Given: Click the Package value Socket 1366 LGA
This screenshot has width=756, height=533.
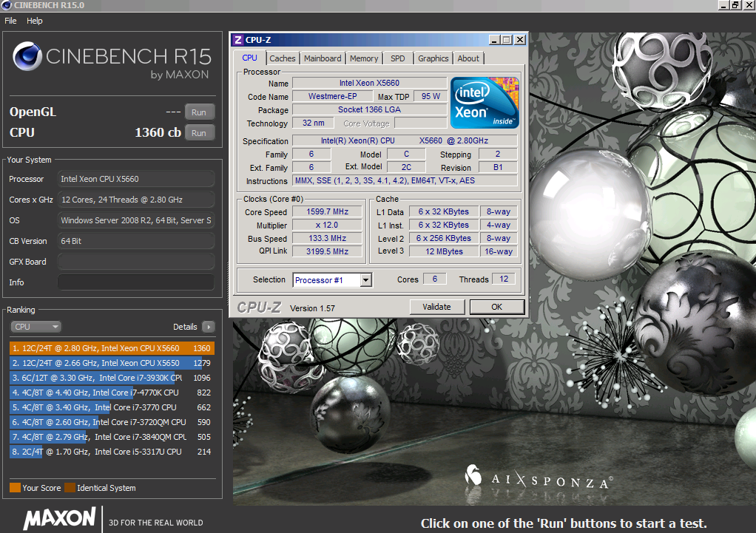Looking at the screenshot, I should point(369,109).
